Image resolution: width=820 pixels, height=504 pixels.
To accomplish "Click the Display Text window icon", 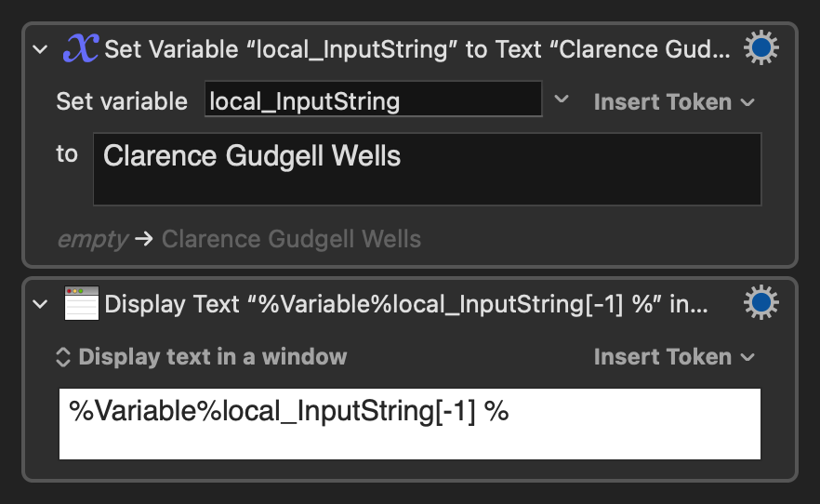I will [x=82, y=303].
